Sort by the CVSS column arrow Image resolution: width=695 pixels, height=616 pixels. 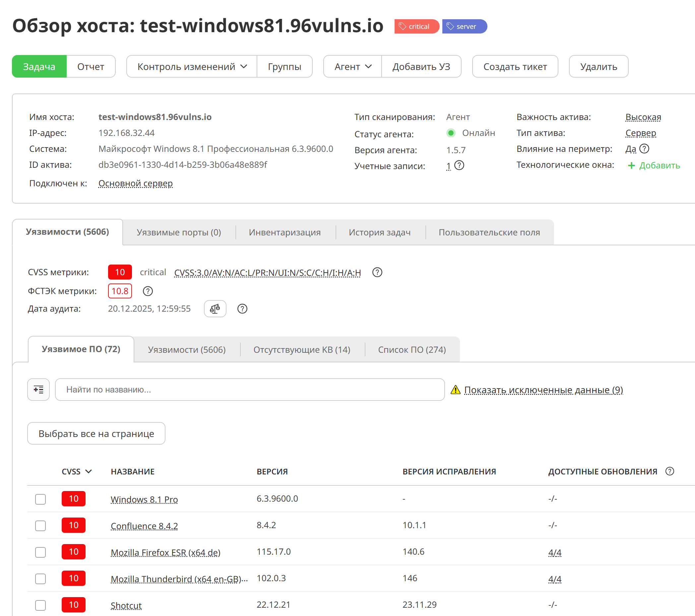(89, 471)
